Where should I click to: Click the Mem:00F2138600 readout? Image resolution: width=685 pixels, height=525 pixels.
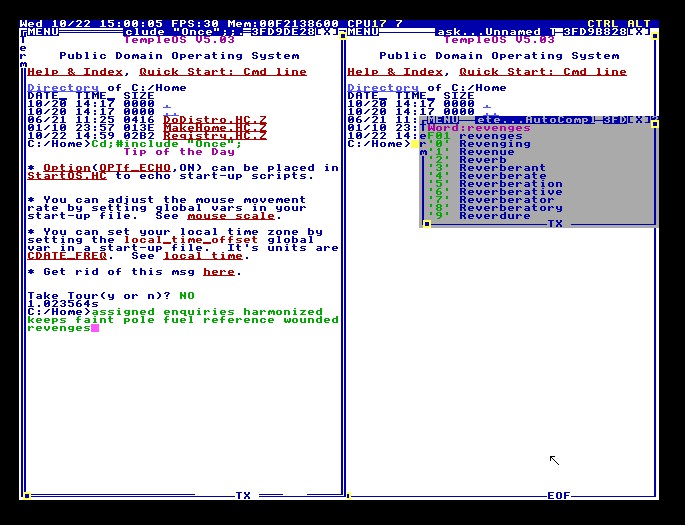coord(283,24)
